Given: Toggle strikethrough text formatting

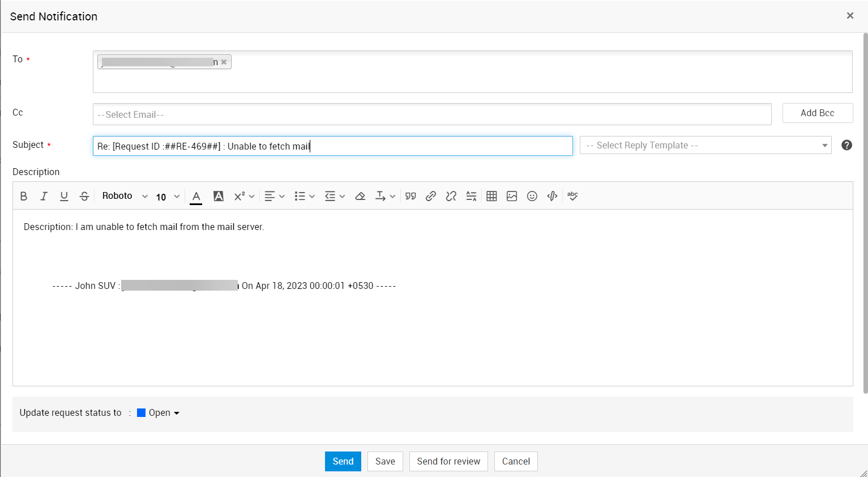Looking at the screenshot, I should pos(84,196).
